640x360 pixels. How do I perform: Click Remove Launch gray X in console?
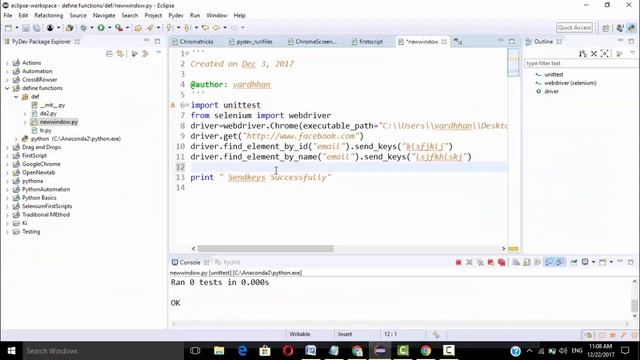[469, 262]
